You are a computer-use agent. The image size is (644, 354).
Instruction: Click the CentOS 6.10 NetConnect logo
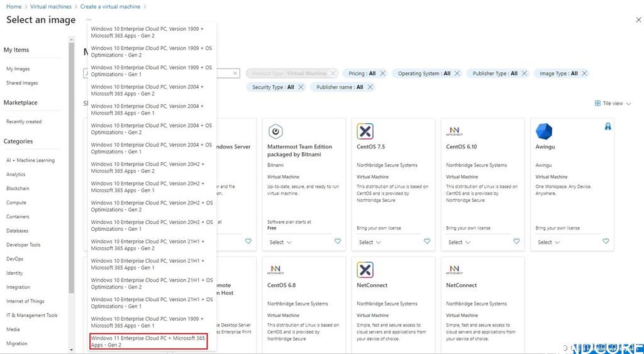[x=454, y=131]
